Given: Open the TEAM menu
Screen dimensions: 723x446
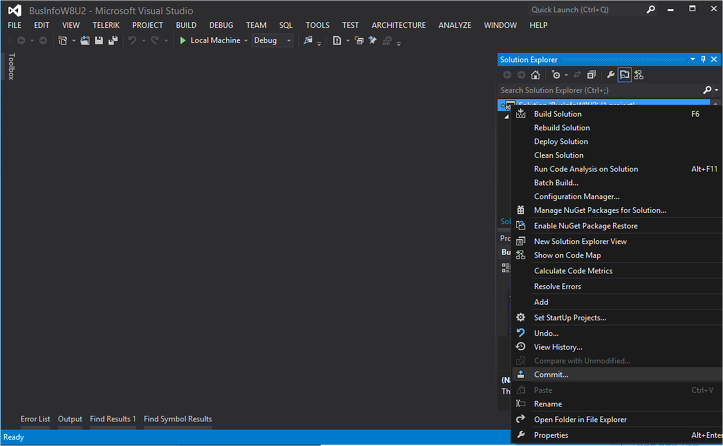Looking at the screenshot, I should pyautogui.click(x=256, y=25).
